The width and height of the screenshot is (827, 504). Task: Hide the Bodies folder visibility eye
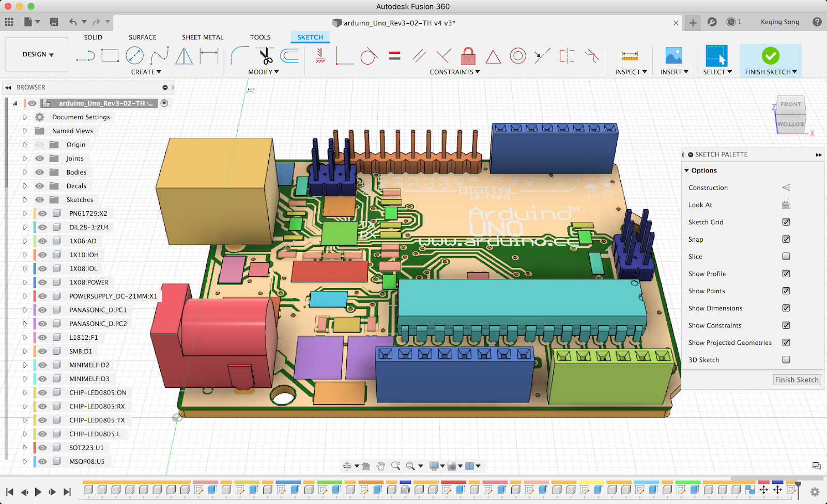[40, 172]
